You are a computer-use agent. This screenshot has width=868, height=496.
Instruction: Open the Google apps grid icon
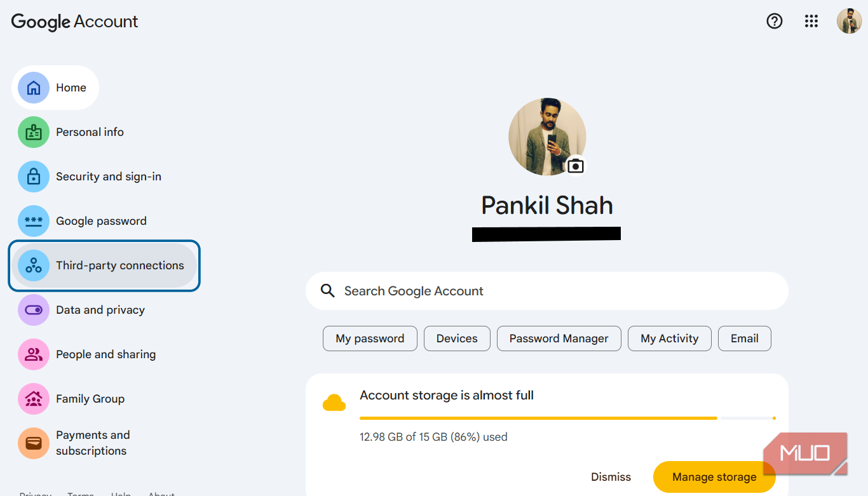coord(811,21)
